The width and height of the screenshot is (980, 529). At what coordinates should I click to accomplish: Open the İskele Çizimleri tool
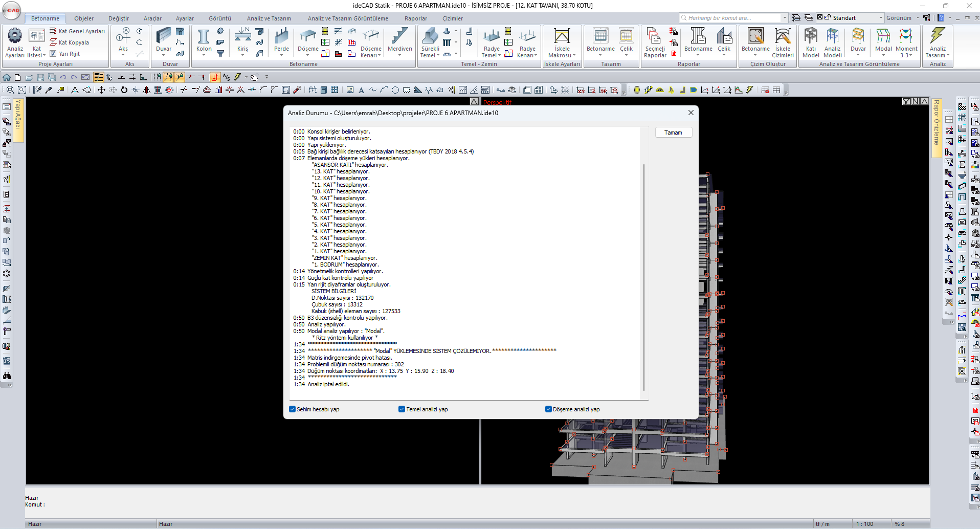click(x=783, y=37)
